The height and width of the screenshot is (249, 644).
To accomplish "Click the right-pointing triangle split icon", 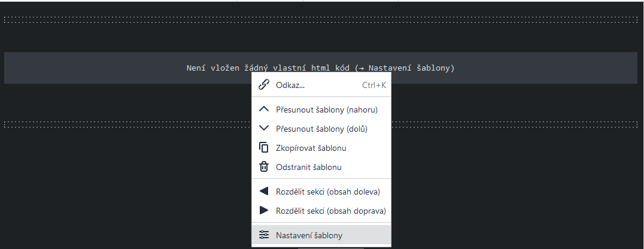I will point(263,211).
